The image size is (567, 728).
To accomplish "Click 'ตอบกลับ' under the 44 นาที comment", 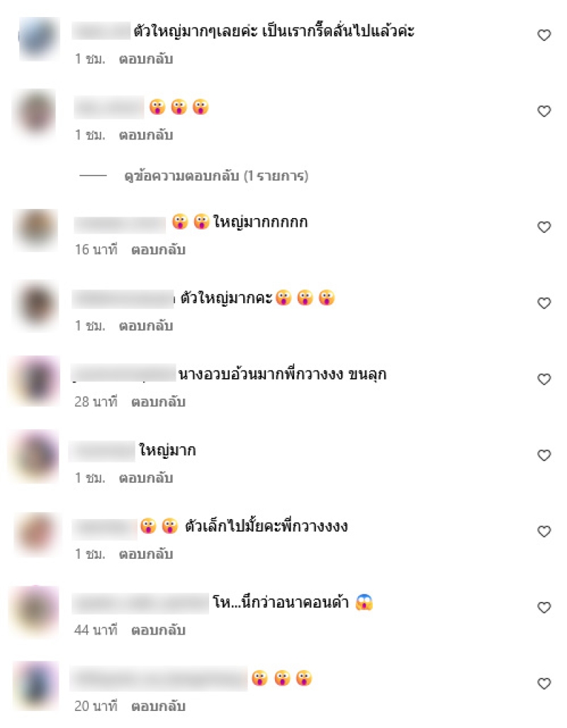I will 158,630.
